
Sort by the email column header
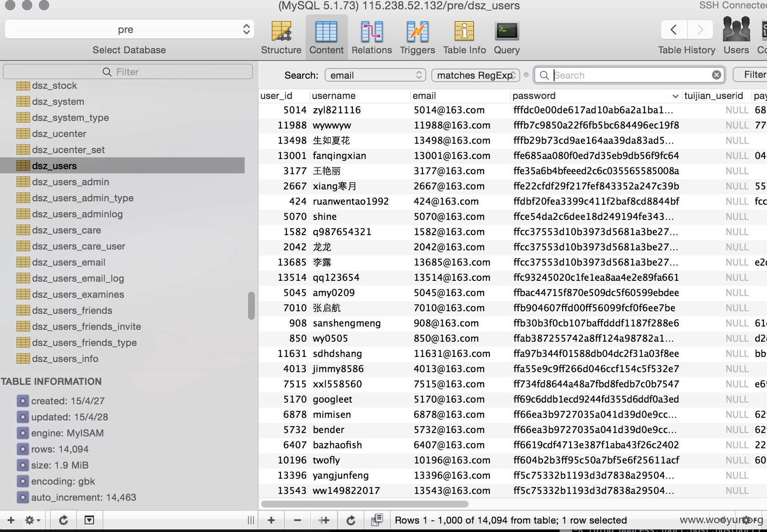(x=461, y=96)
